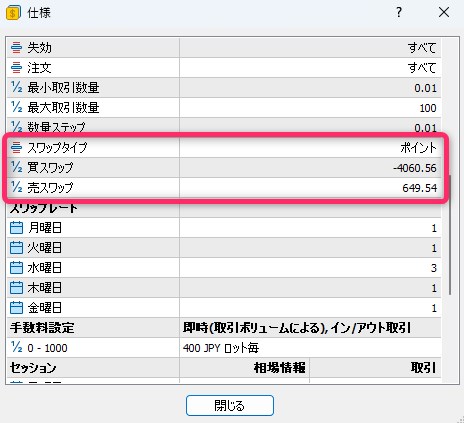Click the calendar icon beside 木曜日
The width and height of the screenshot is (464, 423).
(16, 288)
